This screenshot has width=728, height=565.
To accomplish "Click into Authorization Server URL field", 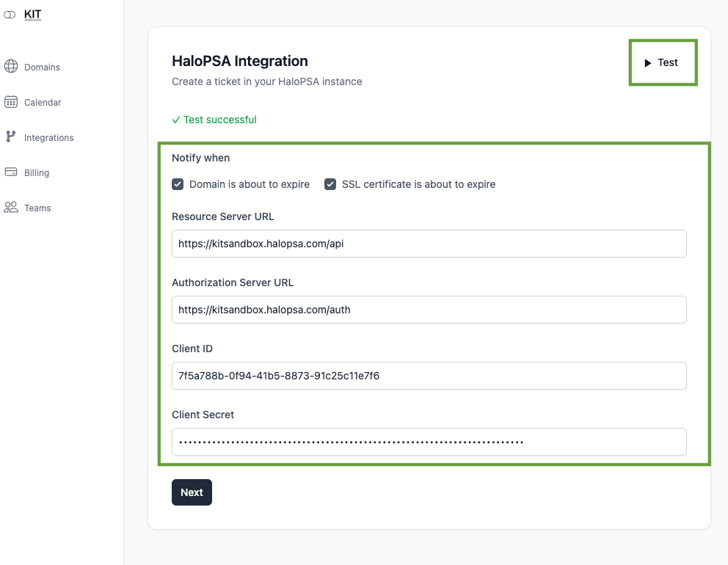I will coord(429,310).
